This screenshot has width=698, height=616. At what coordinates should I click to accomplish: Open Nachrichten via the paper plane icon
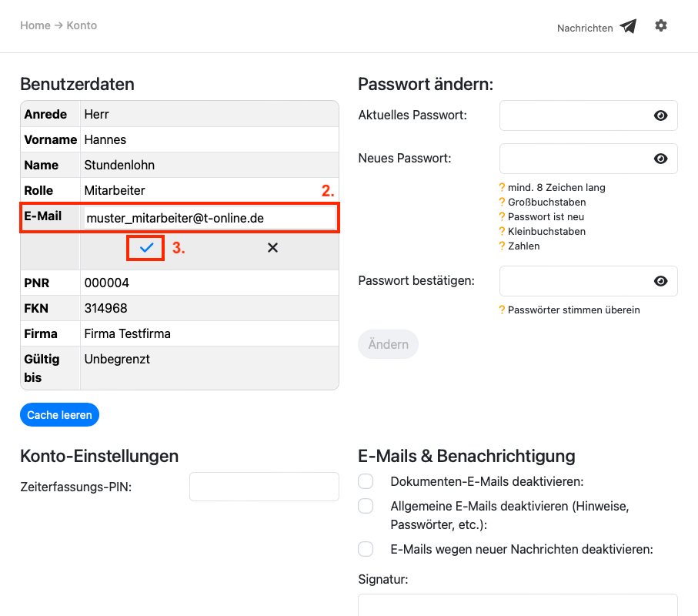(628, 27)
